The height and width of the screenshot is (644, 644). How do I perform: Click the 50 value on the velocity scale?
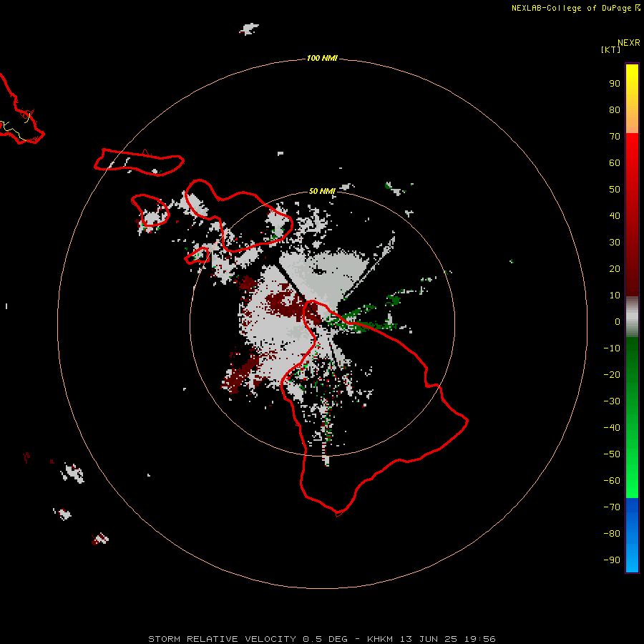point(615,190)
